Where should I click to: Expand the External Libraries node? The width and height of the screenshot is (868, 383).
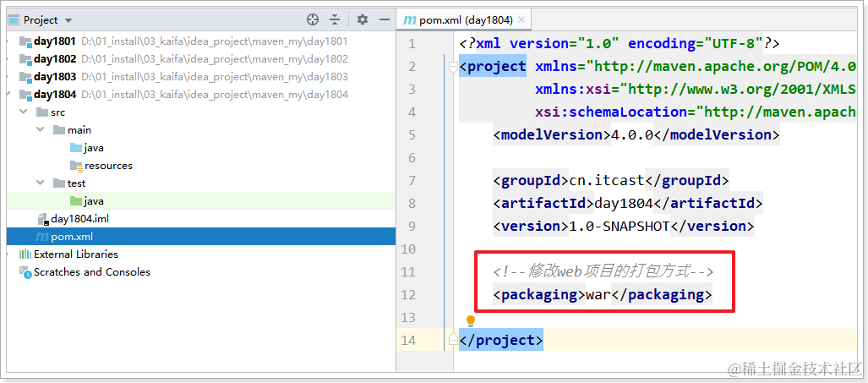coord(8,254)
